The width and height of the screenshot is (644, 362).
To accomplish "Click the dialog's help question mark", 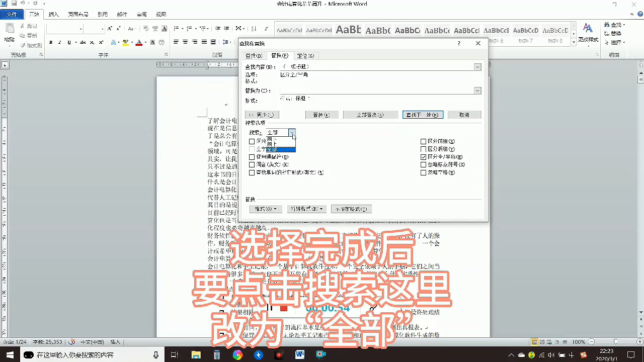I will 459,44.
